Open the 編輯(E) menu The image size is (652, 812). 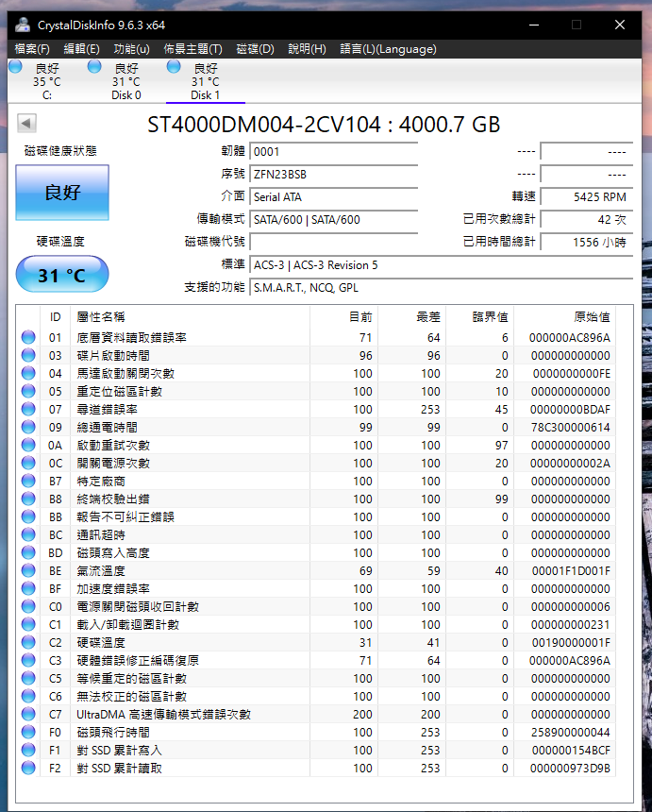coord(81,49)
